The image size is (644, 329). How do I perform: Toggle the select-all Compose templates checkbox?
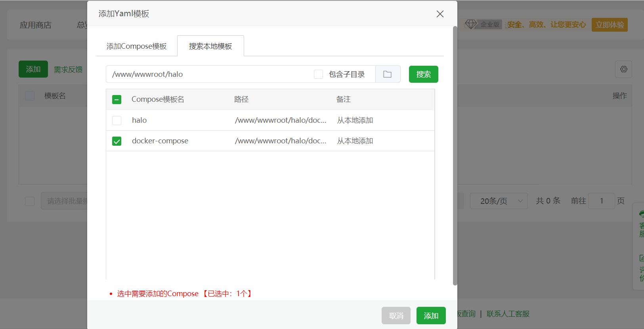[117, 100]
